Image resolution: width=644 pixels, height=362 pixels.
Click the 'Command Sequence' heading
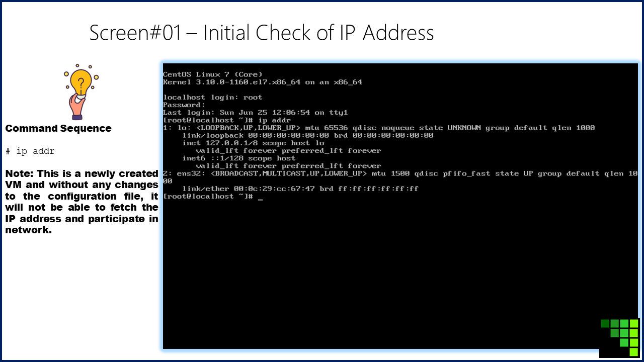point(58,128)
